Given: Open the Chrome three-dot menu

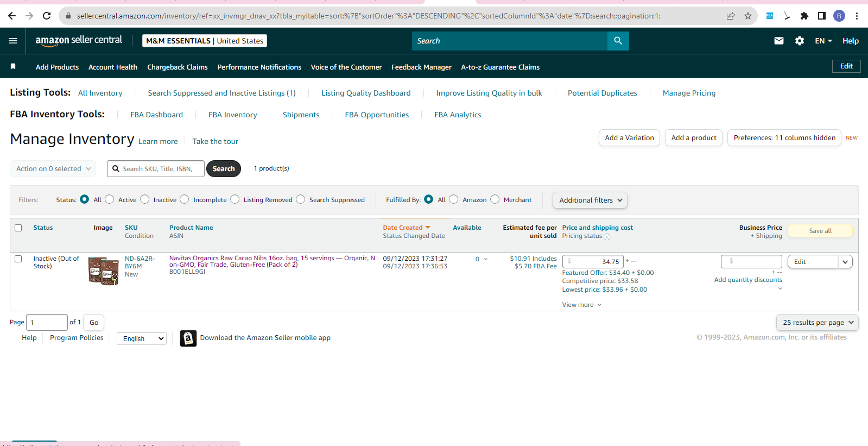Looking at the screenshot, I should click(x=857, y=16).
